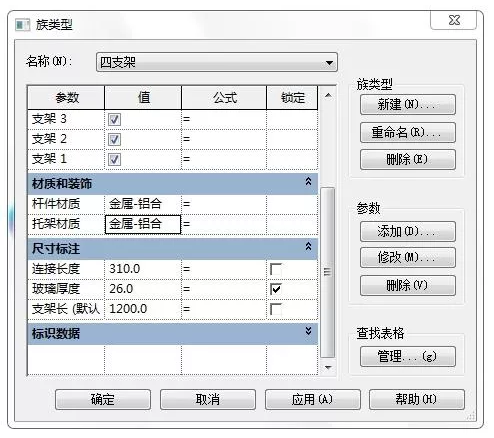Viewport: 494px width, 438px height.
Task: Select the 杆件材质 value 金属-铝合
Action: click(143, 204)
